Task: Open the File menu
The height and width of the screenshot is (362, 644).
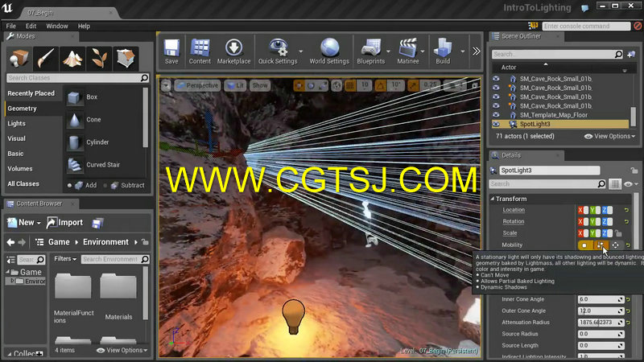Action: pyautogui.click(x=11, y=26)
